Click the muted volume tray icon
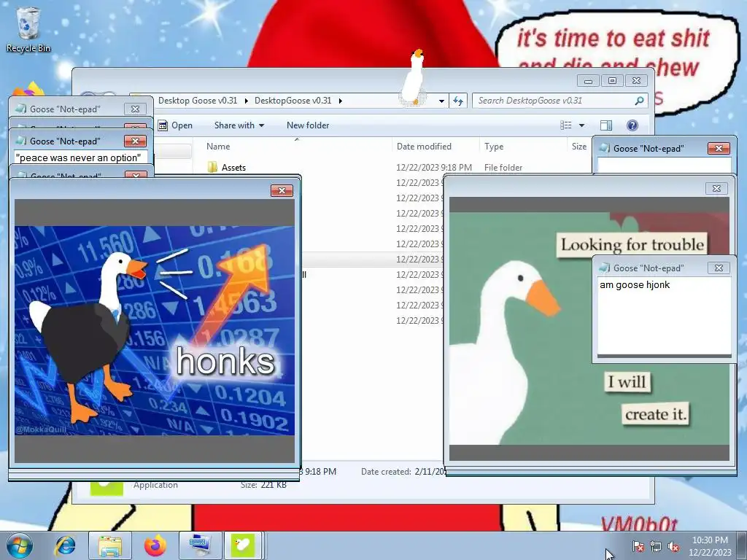Viewport: 747px width, 560px height. (x=673, y=547)
